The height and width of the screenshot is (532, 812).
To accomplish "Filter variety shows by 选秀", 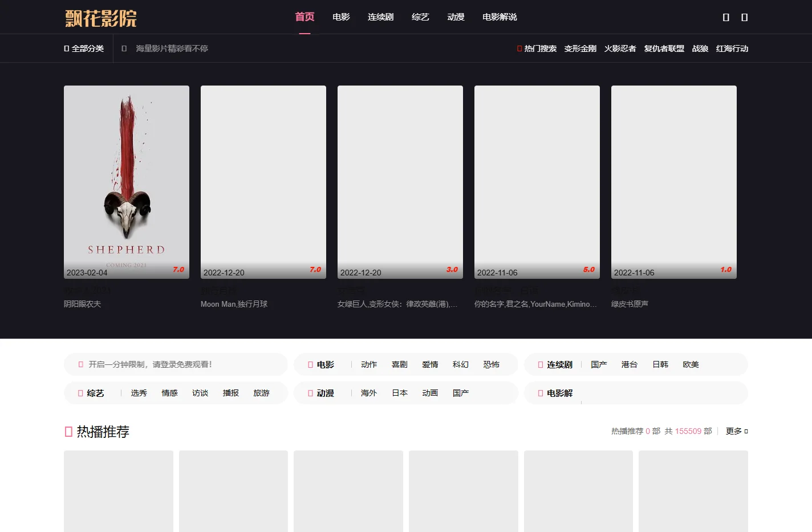I will (139, 393).
